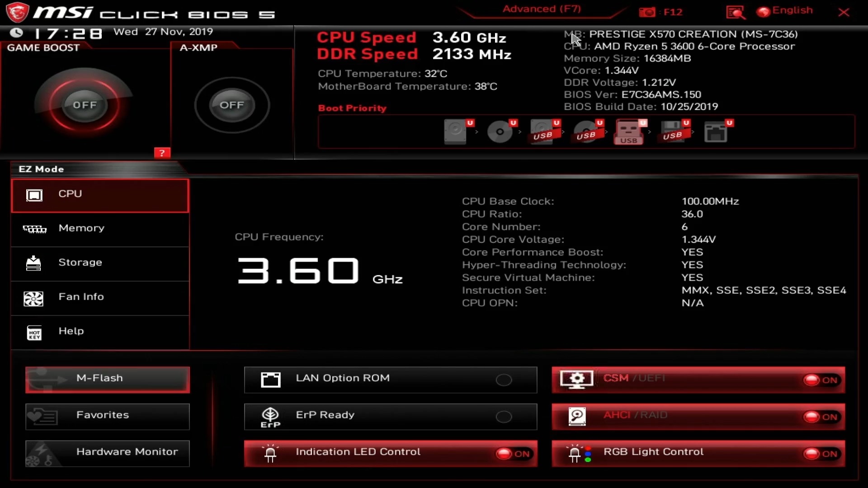The height and width of the screenshot is (488, 868).
Task: Click the network boot icon in Boot Priority
Action: pyautogui.click(x=717, y=131)
